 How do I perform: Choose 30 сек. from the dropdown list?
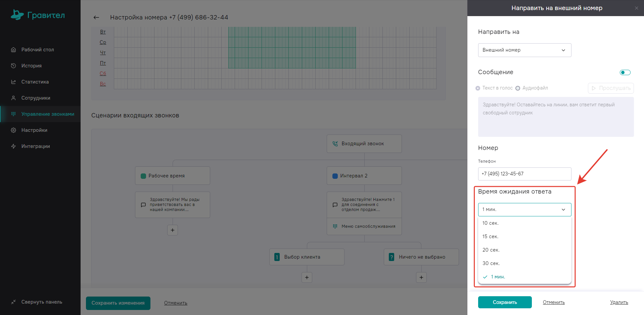(x=491, y=263)
